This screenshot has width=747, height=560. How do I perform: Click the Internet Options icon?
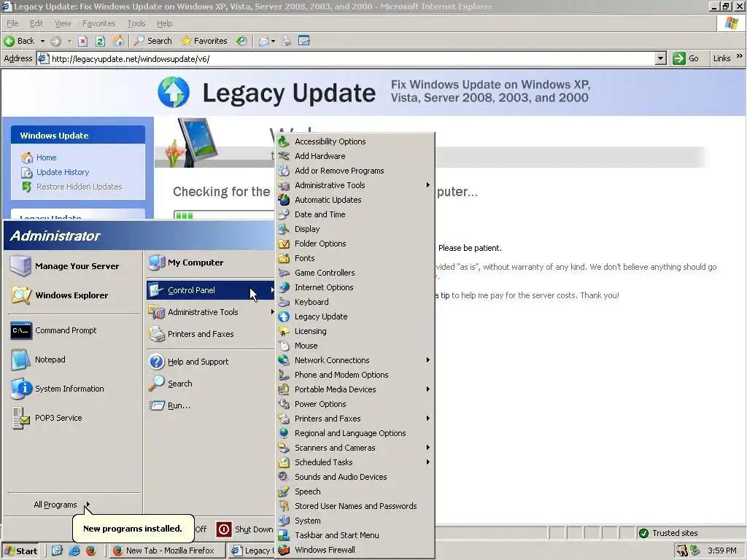click(284, 287)
